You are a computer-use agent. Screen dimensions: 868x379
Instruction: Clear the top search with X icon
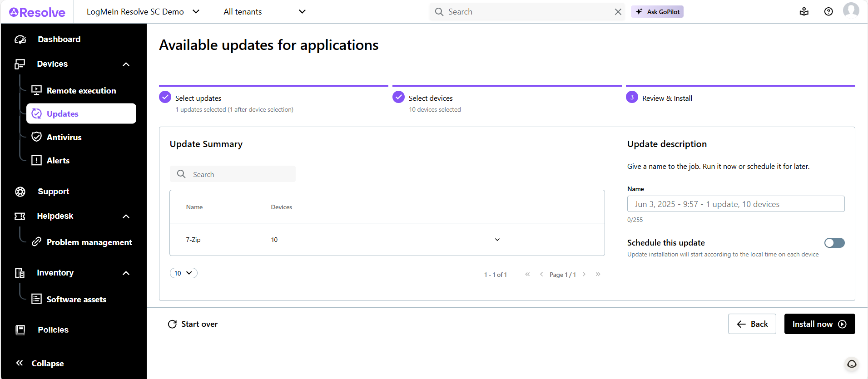pos(618,12)
